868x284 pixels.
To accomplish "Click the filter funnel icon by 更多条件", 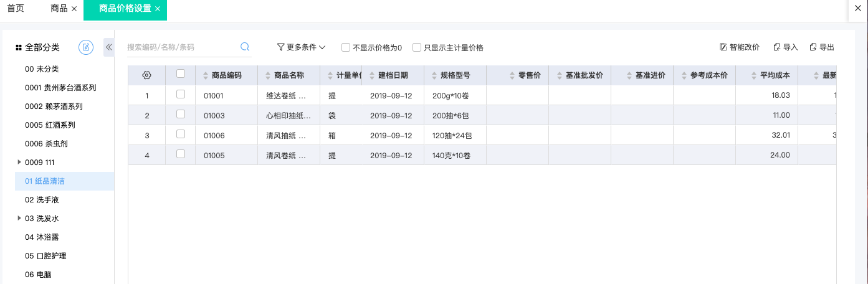I will coord(280,47).
